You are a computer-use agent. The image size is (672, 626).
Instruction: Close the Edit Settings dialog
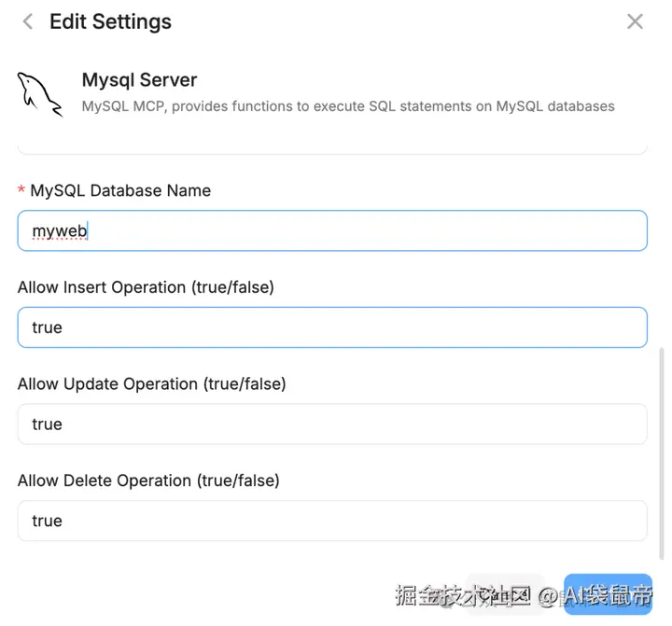(x=635, y=21)
